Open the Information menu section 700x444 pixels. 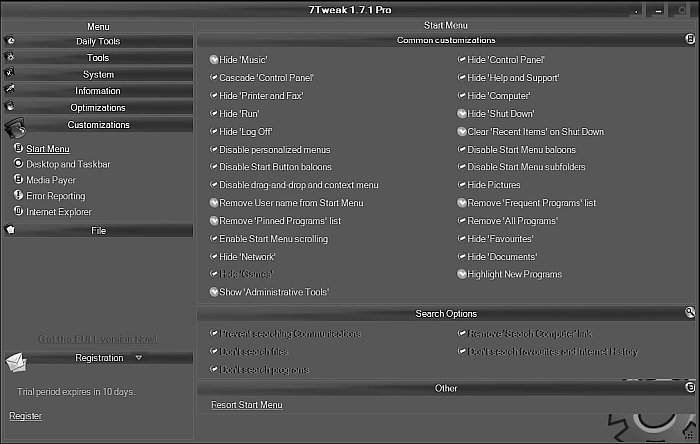pos(98,91)
